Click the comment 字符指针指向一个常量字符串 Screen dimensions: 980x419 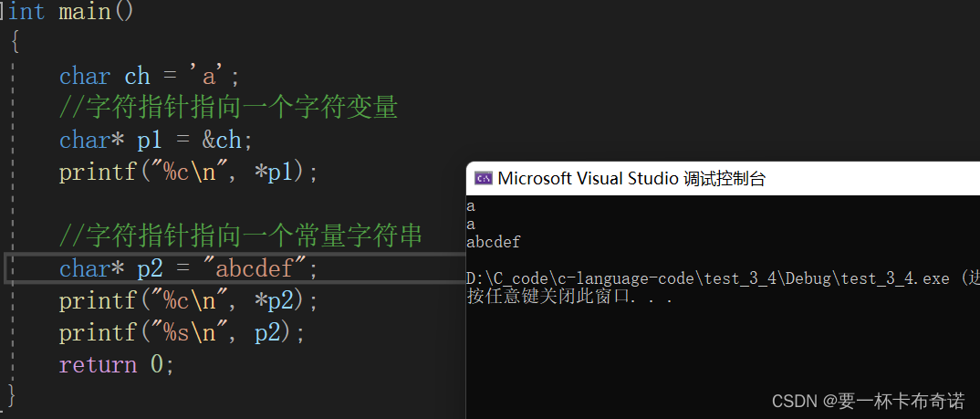coord(241,236)
